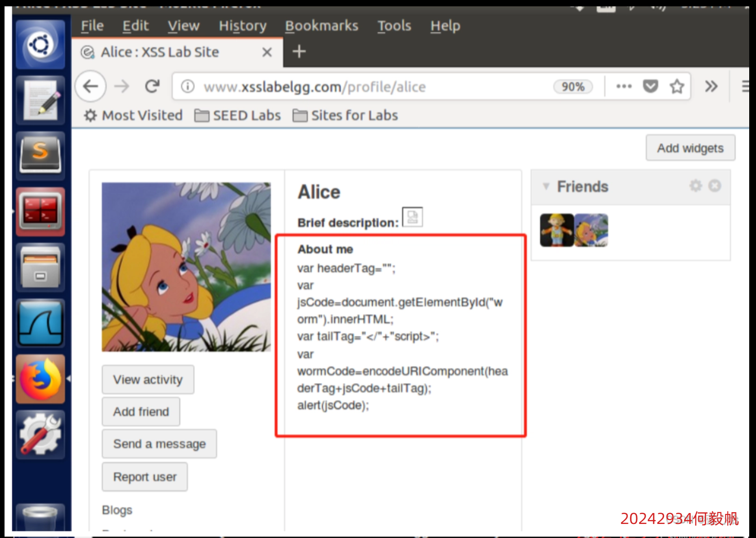Viewport: 756px width, 538px height.
Task: Click broken image icon beside Brief description
Action: 412,216
